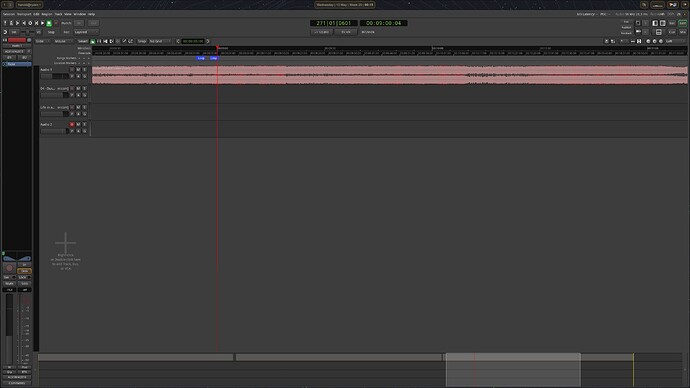The height and width of the screenshot is (388, 690).
Task: Toggle the follow playhead icon left of shuttle
Action: pyautogui.click(x=5, y=32)
